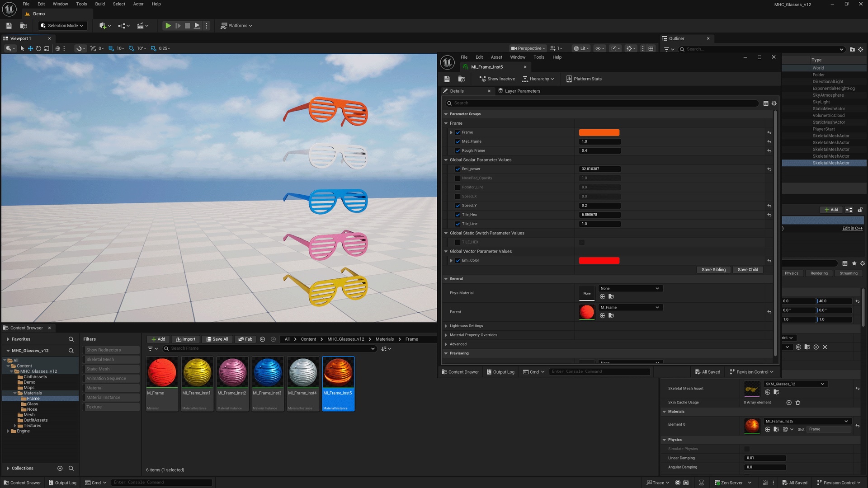The image size is (868, 488).
Task: Browse to asset in material editor toolbar
Action: [x=462, y=79]
